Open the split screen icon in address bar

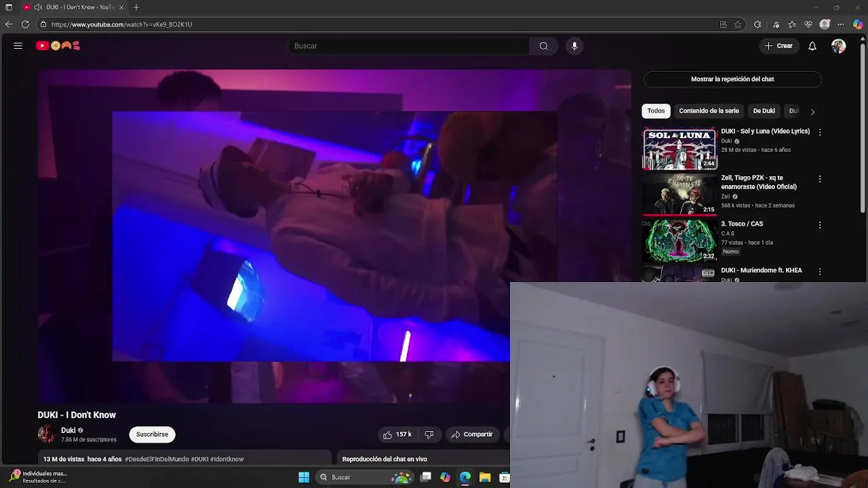724,24
